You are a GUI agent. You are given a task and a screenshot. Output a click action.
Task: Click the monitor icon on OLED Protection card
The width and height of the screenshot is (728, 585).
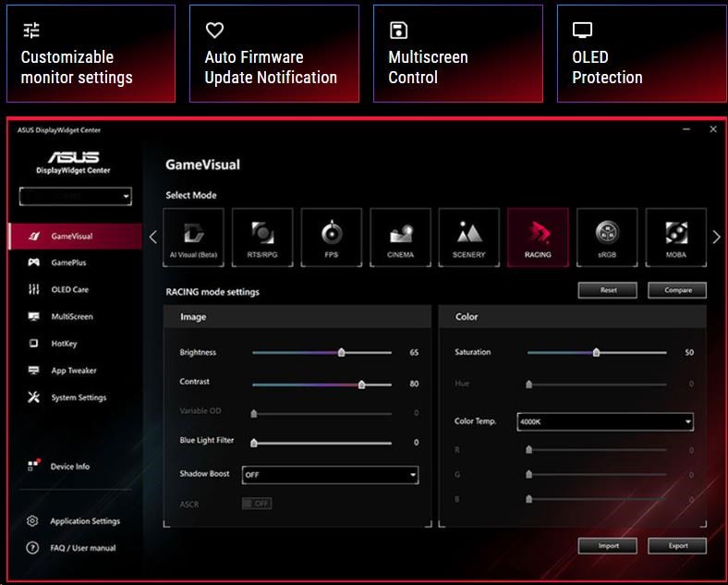click(582, 30)
